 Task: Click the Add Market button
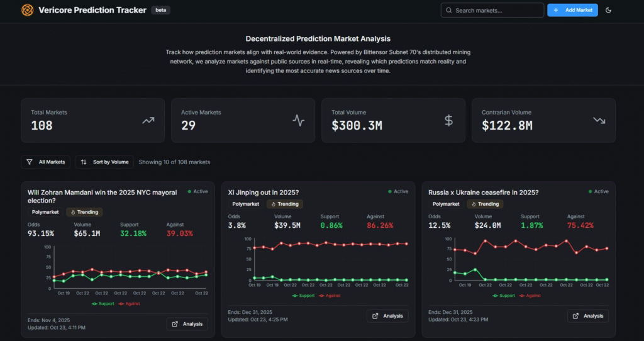572,10
